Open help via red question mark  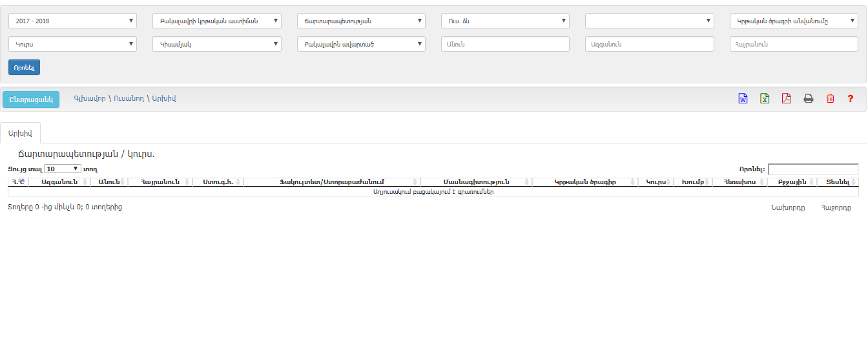pyautogui.click(x=851, y=99)
